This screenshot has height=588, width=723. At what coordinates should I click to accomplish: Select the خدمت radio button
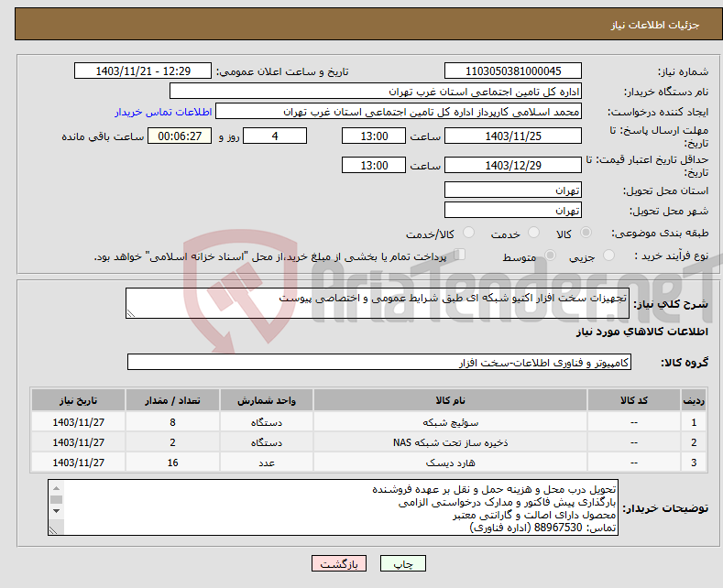click(533, 233)
